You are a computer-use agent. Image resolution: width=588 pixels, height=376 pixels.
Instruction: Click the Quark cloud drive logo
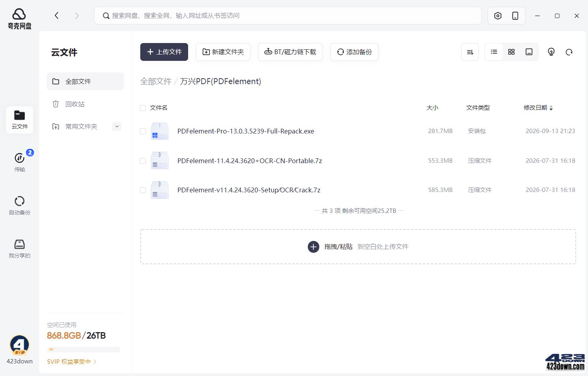[19, 19]
